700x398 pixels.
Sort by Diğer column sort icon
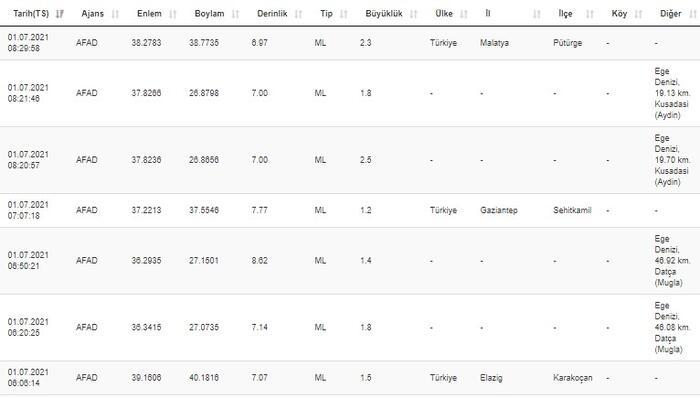tap(692, 14)
